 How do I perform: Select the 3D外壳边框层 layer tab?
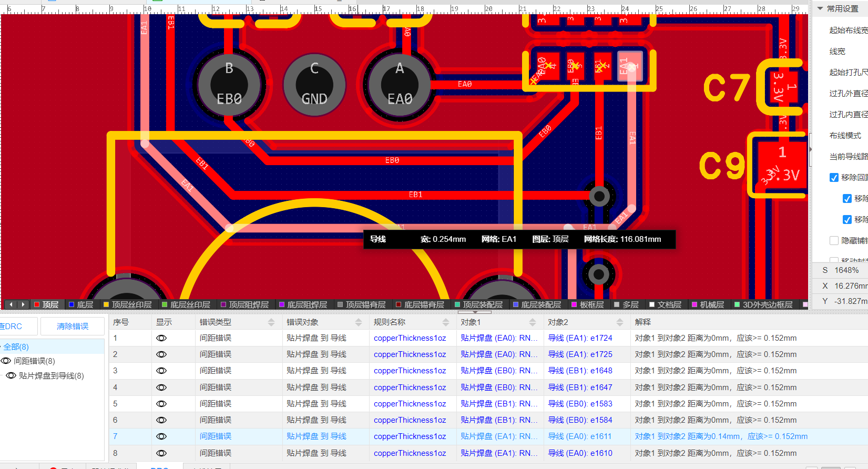[x=763, y=304]
